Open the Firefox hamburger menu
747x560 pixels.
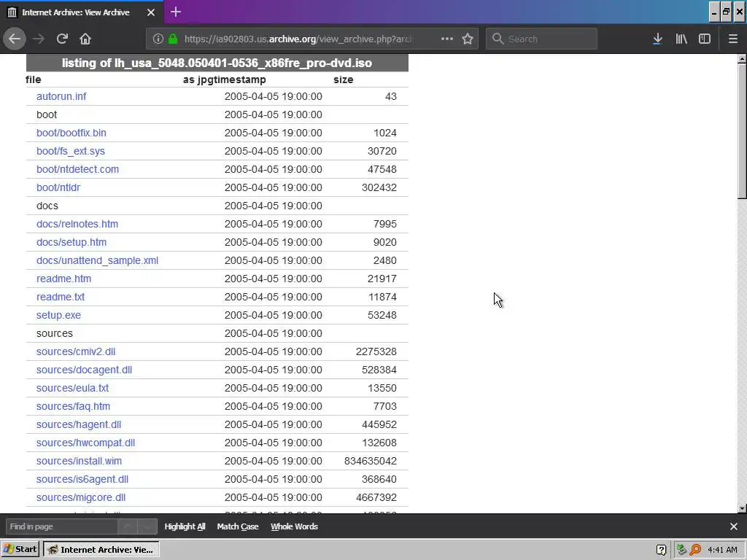coord(733,39)
